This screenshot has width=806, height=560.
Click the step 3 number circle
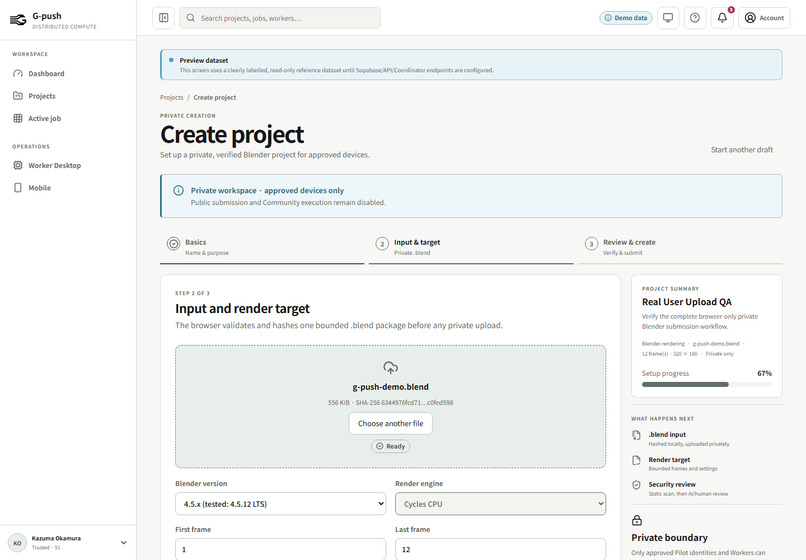point(591,244)
